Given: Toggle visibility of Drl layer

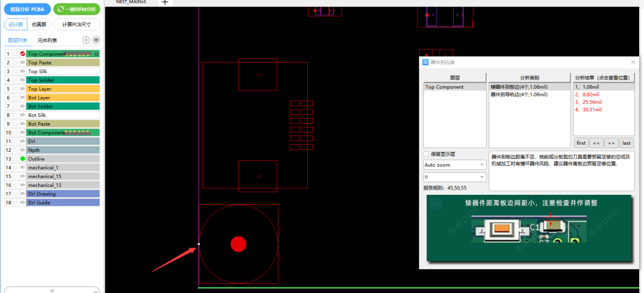Looking at the screenshot, I should click(23, 141).
